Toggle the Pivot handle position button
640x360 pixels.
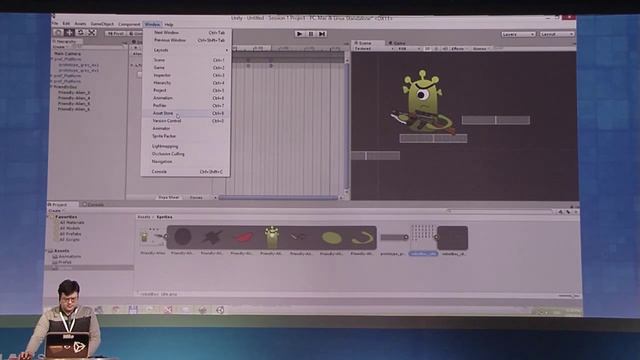[x=116, y=33]
